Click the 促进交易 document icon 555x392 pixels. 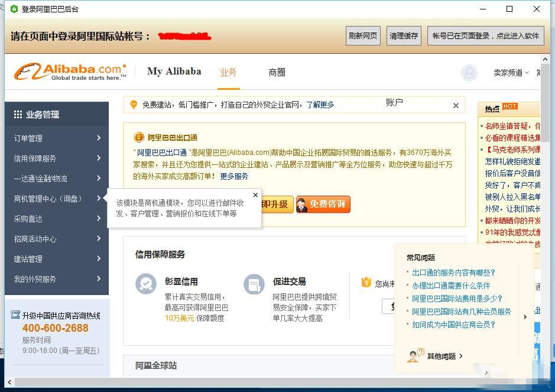[x=254, y=284]
